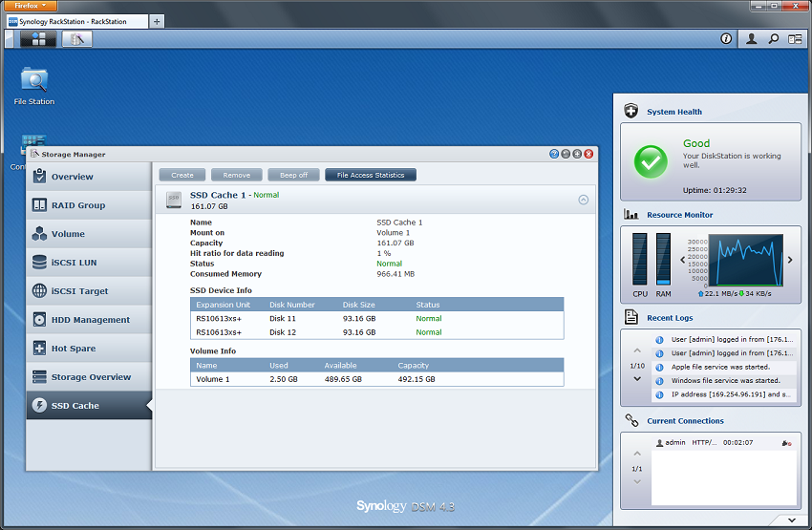
Task: Select the Synology RackStation browser tab
Action: point(76,21)
